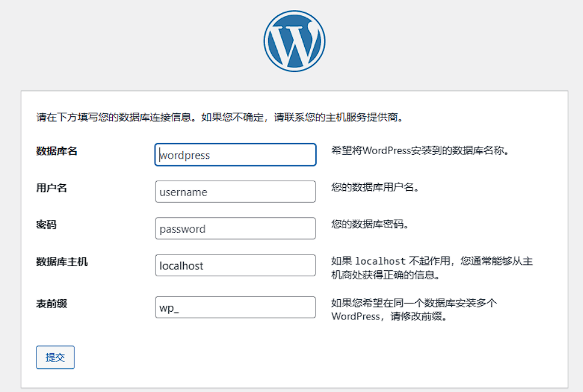Focus the 数据库名 input containing wordpress

[235, 155]
